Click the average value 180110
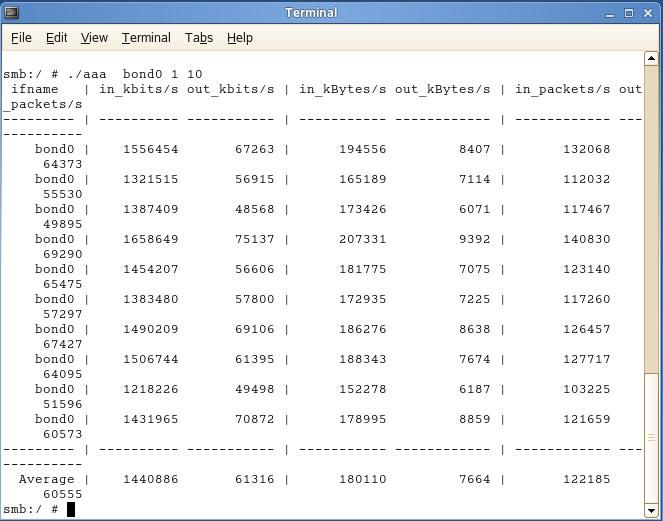663x521 pixels. coord(362,480)
